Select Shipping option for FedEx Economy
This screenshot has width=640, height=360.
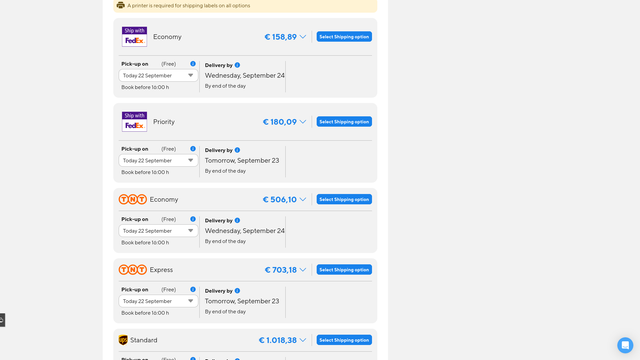coord(344,37)
